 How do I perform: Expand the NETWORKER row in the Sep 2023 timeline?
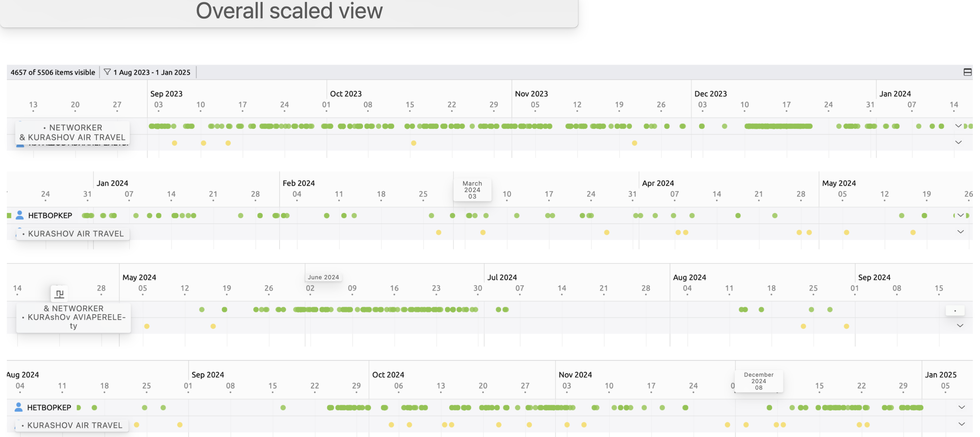coord(958,126)
